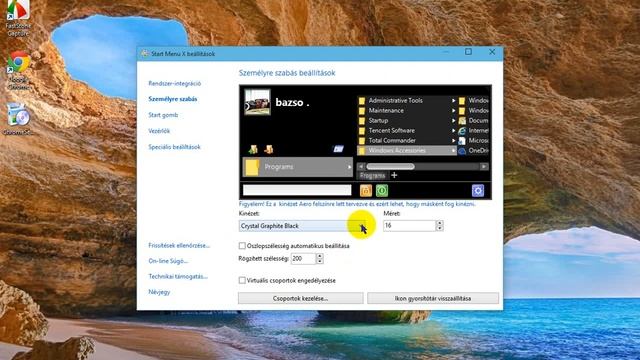Image resolution: width=640 pixels, height=360 pixels.
Task: Open Technikai támogatás link
Action: click(178, 276)
